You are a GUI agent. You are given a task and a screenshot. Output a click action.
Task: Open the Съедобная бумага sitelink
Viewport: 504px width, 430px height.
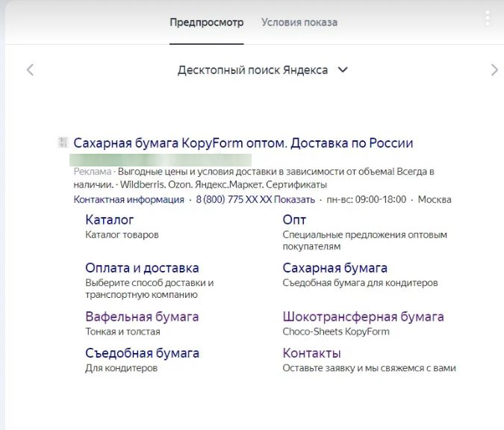143,353
